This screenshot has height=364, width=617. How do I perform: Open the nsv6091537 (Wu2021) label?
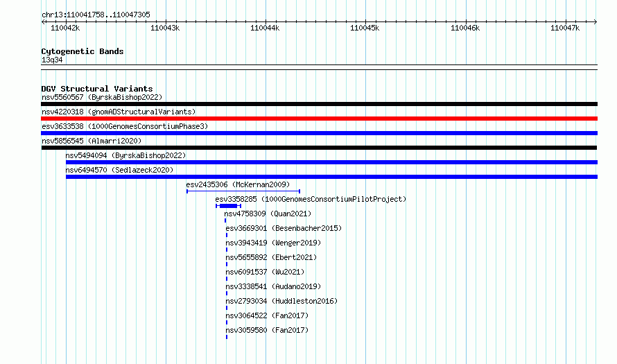coord(266,272)
